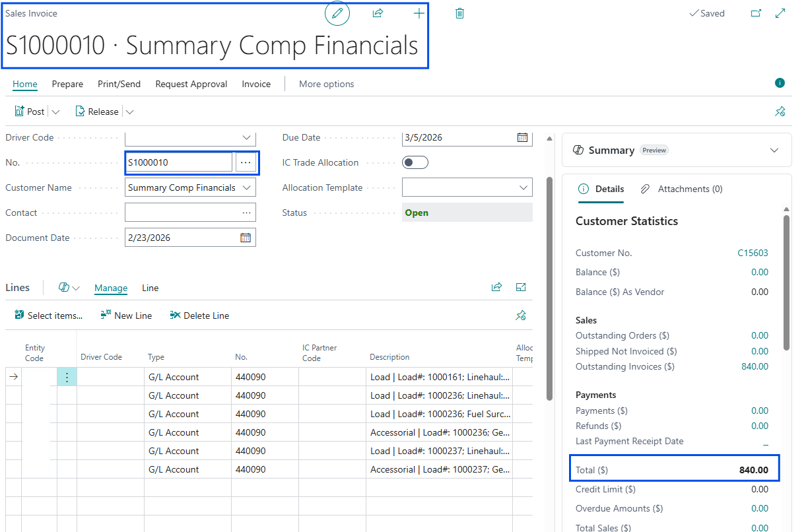806x532 pixels.
Task: Click the Delete Line button
Action: [199, 316]
